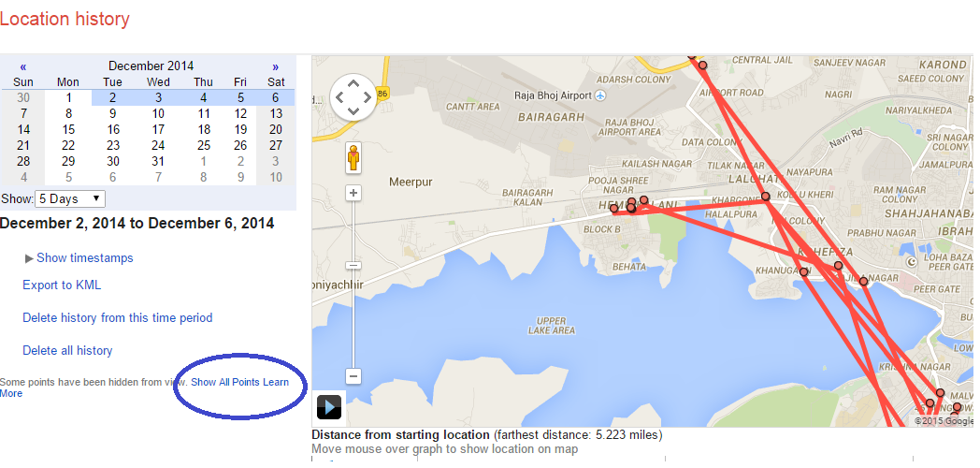Pan the map right with arrow control
Viewport: 980px width, 468px height.
click(x=367, y=97)
